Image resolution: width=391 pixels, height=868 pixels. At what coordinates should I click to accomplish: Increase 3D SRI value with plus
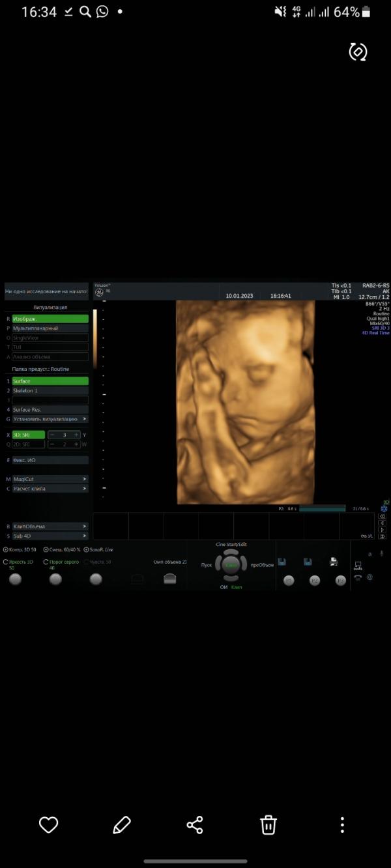tap(76, 435)
